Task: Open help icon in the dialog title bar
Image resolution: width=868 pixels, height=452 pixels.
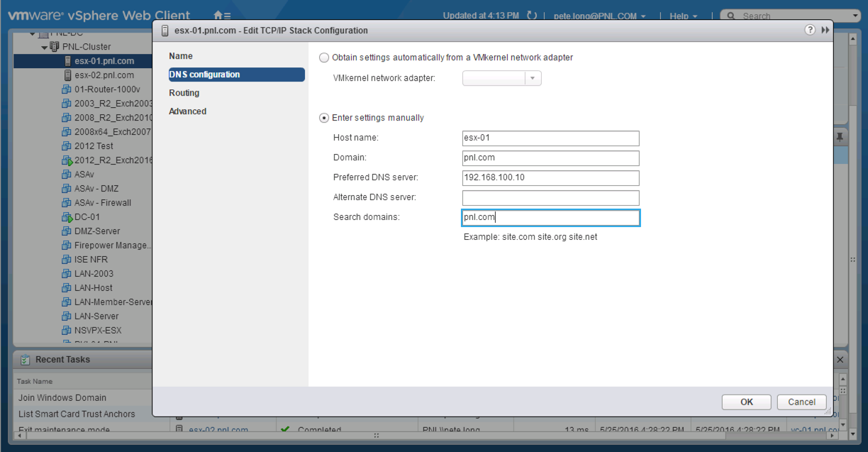Action: click(x=810, y=31)
